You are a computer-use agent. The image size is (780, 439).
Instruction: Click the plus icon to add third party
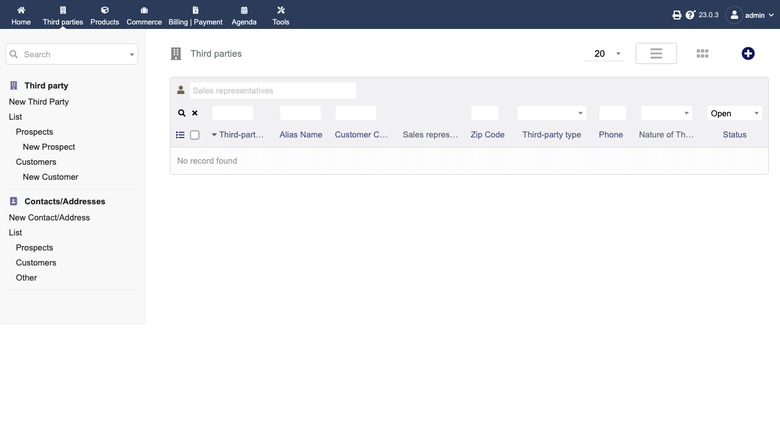[x=748, y=53]
